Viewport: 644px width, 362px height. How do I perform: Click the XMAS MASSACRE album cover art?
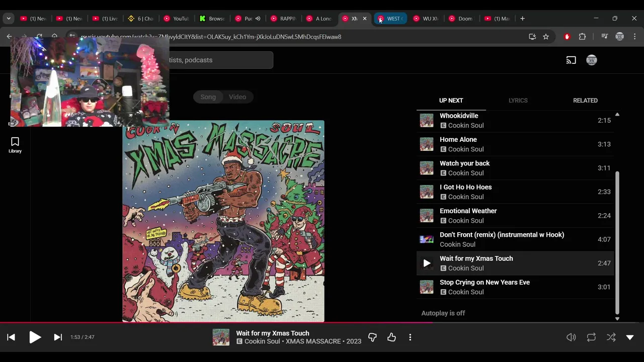(x=223, y=221)
